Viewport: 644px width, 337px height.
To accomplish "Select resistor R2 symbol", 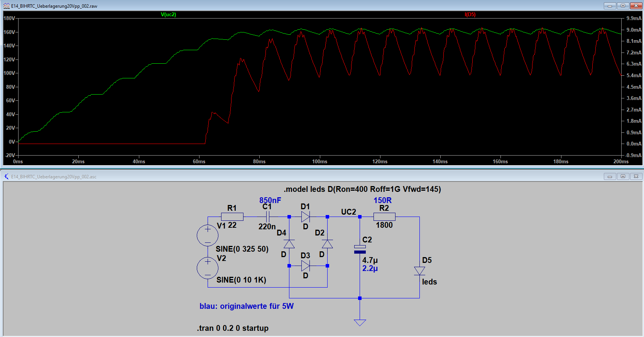I will coord(384,217).
